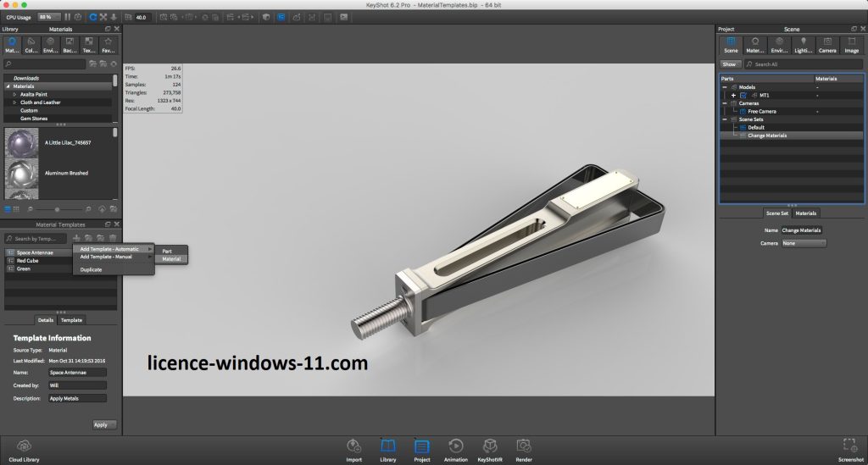
Task: Delete template using trash icon
Action: coord(113,239)
